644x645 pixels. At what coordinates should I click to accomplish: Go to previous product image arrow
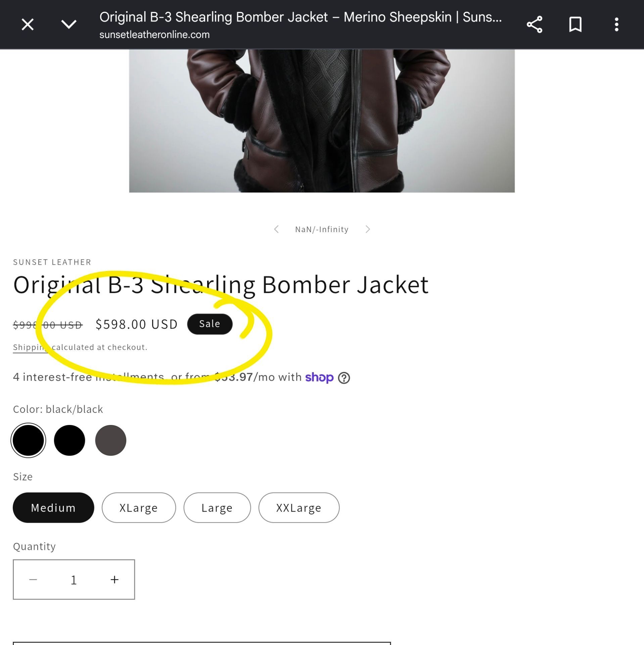(x=276, y=229)
